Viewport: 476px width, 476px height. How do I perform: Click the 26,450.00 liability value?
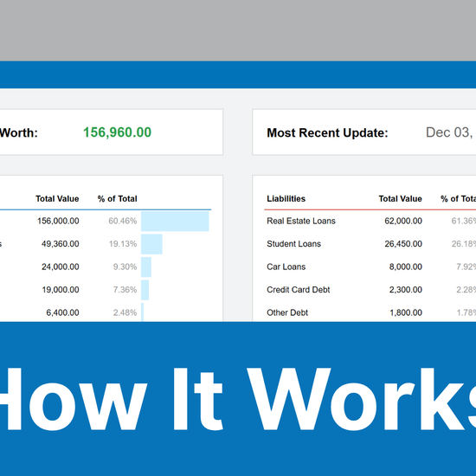(x=403, y=244)
